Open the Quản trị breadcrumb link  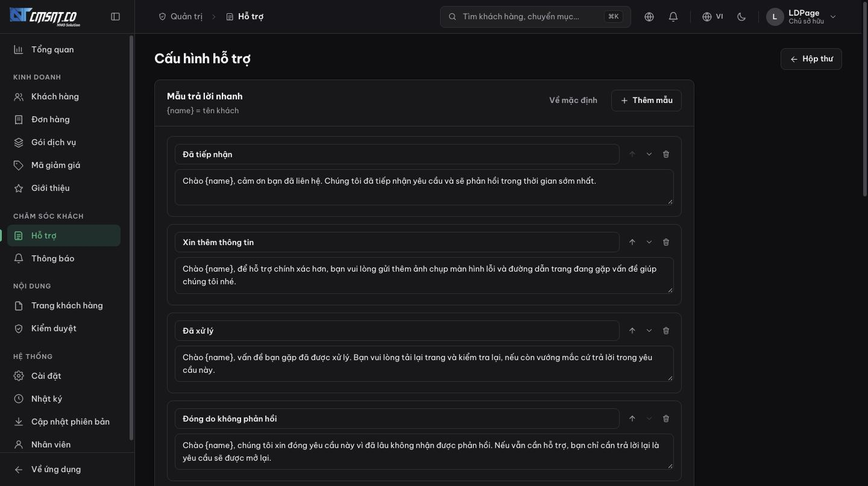180,17
